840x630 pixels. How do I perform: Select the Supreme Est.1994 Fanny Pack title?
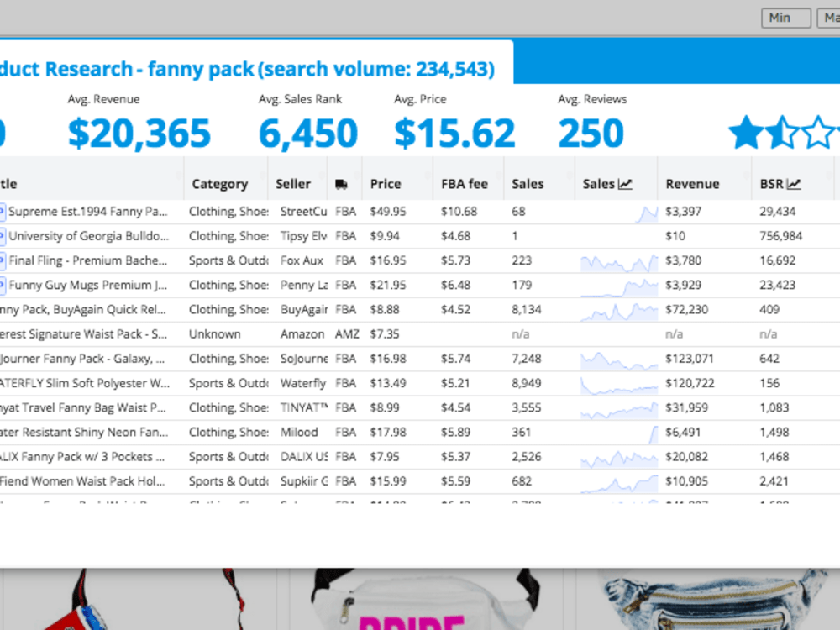coord(88,212)
